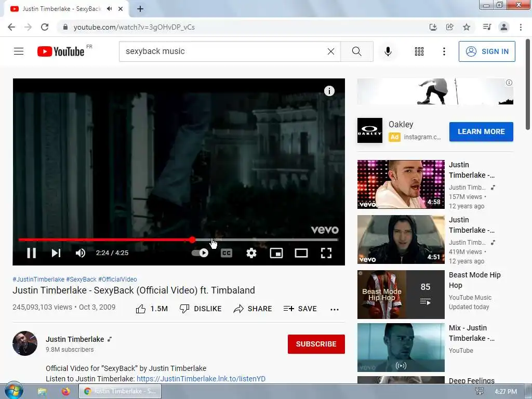The height and width of the screenshot is (399, 532).
Task: Click the 'Mix - Justin Timberlake' title
Action: (x=472, y=333)
